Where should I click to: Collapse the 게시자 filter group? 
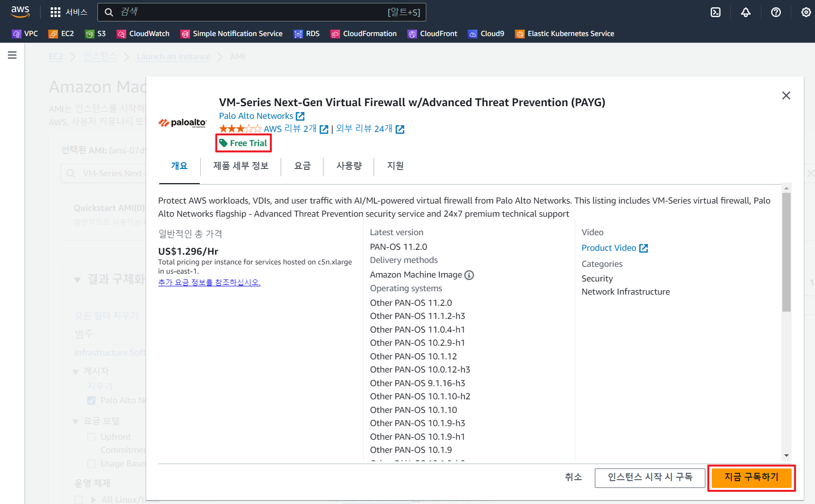pyautogui.click(x=76, y=372)
